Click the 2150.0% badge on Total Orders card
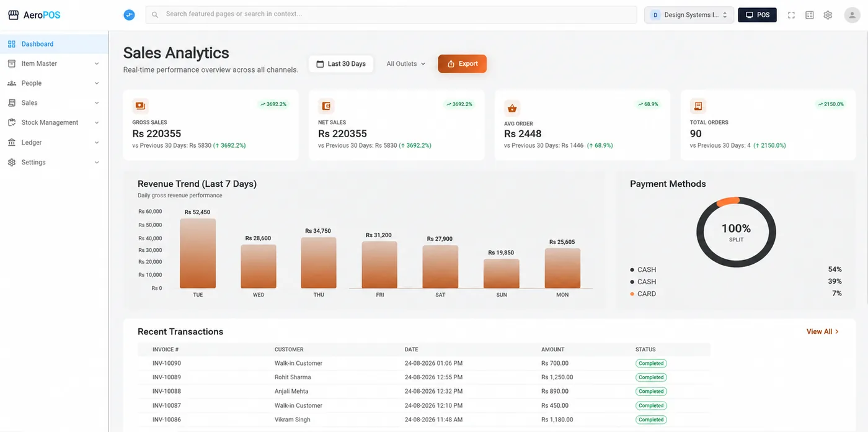This screenshot has height=432, width=868. point(831,104)
